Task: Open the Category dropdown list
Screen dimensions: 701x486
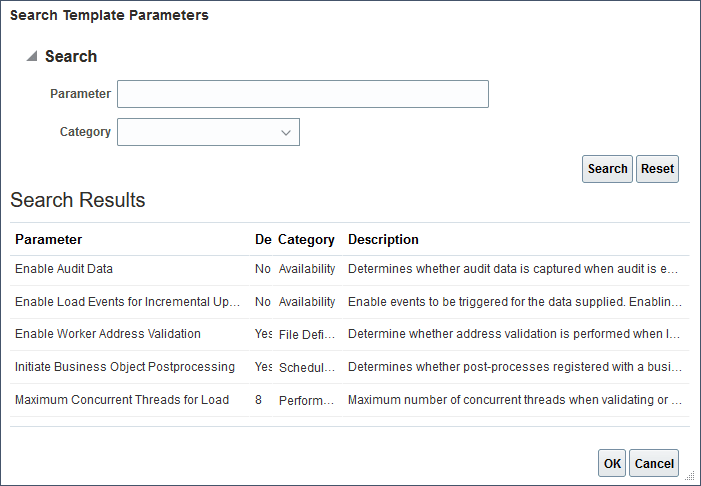Action: pyautogui.click(x=208, y=132)
